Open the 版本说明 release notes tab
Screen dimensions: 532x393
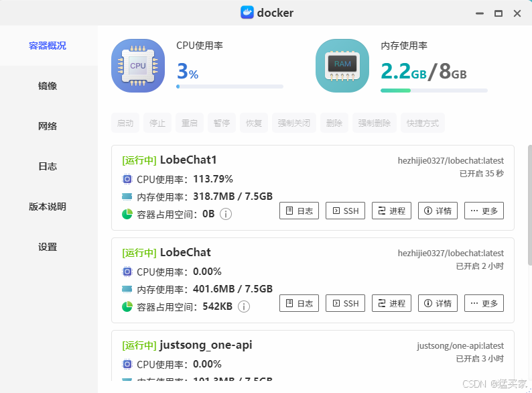click(x=48, y=207)
